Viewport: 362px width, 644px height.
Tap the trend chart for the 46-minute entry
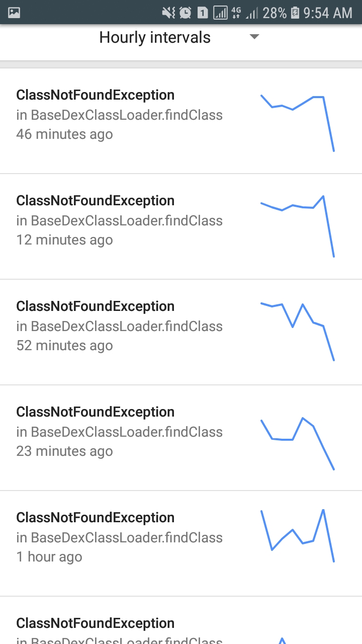point(298,123)
